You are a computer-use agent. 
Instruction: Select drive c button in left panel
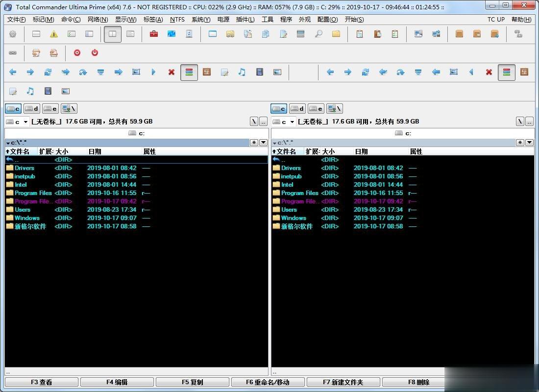tap(13, 109)
